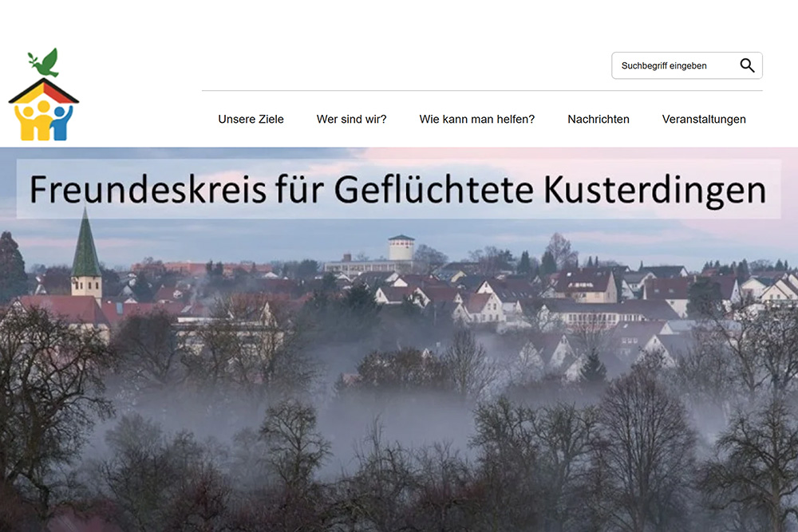This screenshot has height=532, width=798.
Task: Click the fog bank in the hero photo
Action: pyautogui.click(x=383, y=415)
